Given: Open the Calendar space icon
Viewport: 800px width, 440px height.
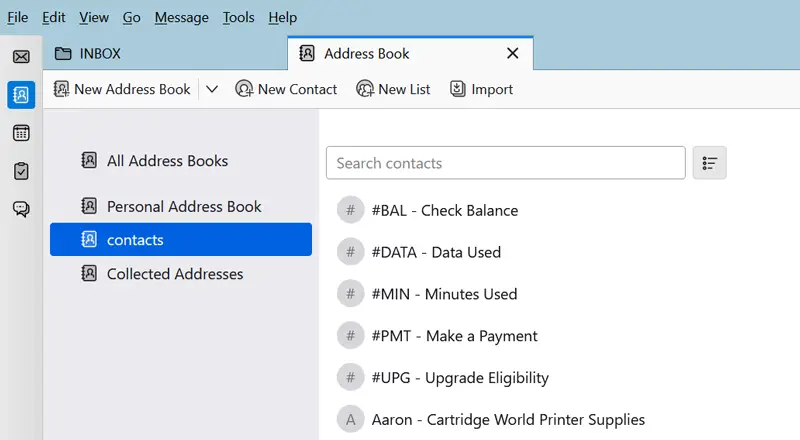Looking at the screenshot, I should pos(21,133).
